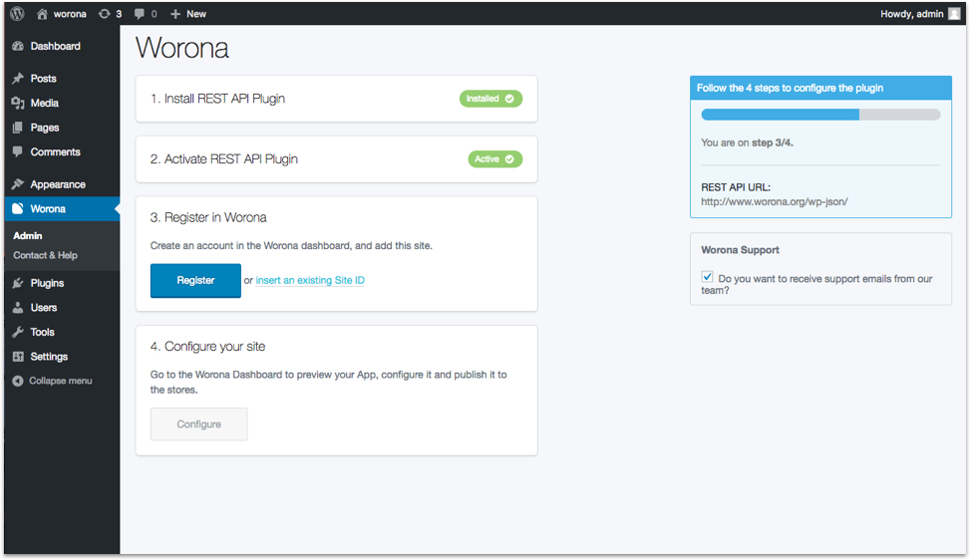Click the plus New icon in admin bar
This screenshot has width=970, height=560.
coord(175,14)
